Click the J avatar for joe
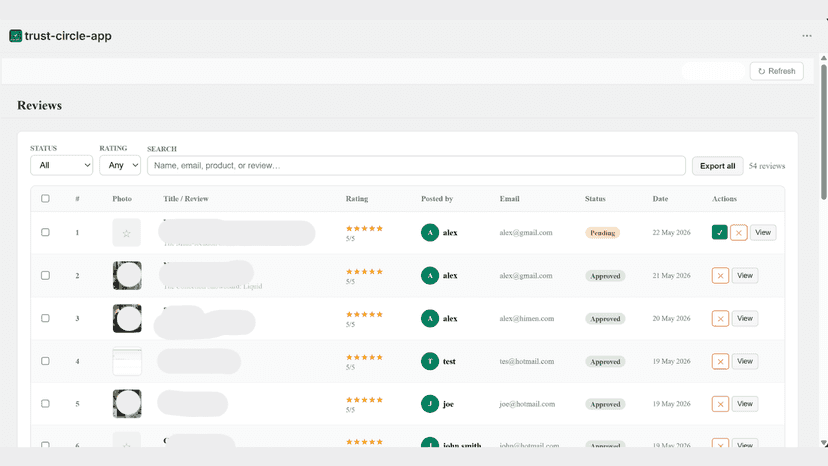828x466 pixels. 430,404
